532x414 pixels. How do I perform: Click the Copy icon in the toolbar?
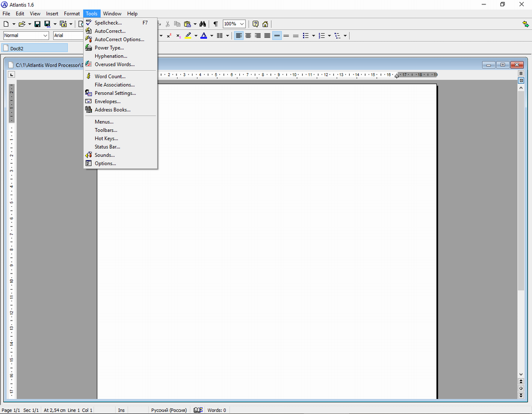click(x=177, y=24)
